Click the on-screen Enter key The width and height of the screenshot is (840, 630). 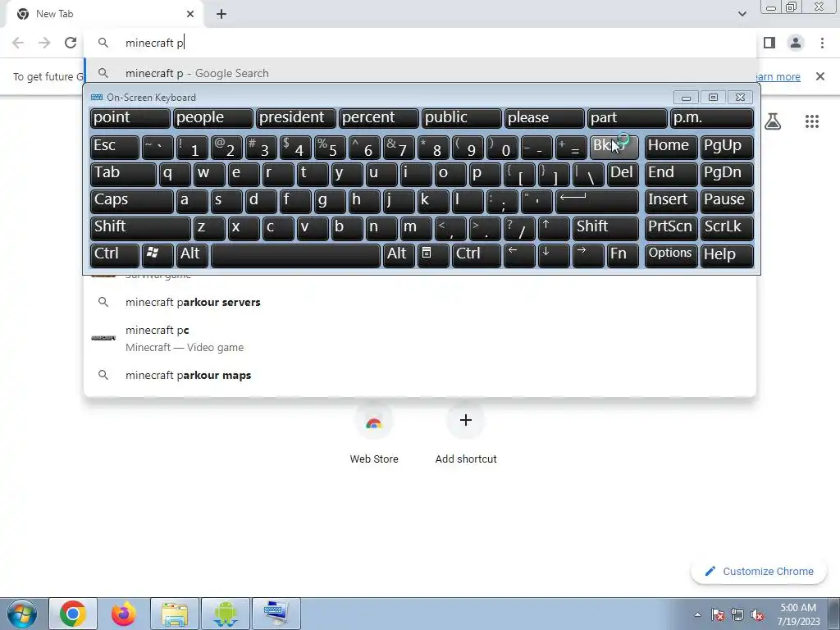pos(597,201)
